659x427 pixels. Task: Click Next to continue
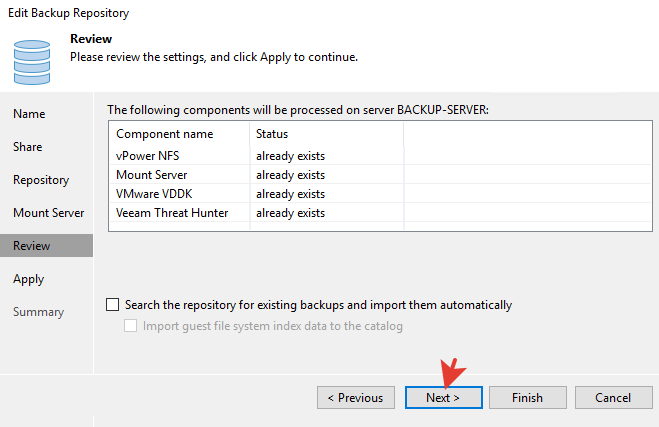click(444, 397)
